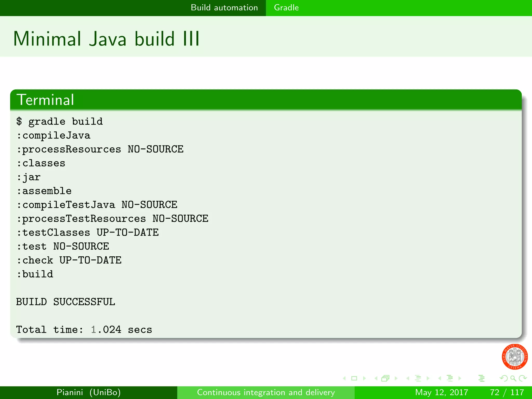532x399 pixels.
Task: Go to previous frame arrow
Action: point(376,378)
